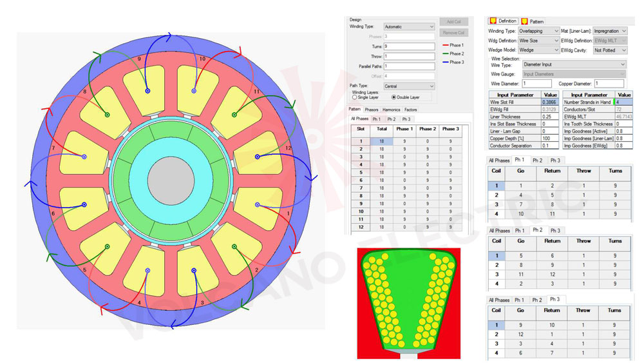Select the Double Layer winding option
The image size is (644, 363).
(393, 97)
